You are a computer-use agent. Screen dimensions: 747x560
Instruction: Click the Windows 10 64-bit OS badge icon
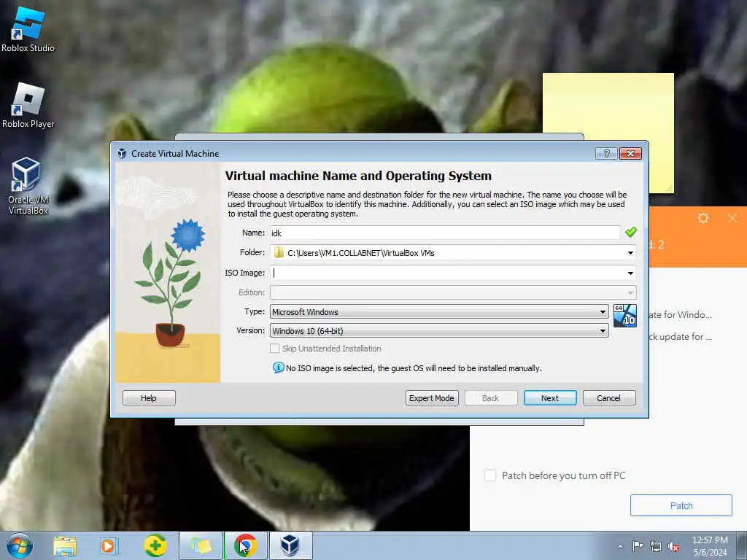pos(624,316)
